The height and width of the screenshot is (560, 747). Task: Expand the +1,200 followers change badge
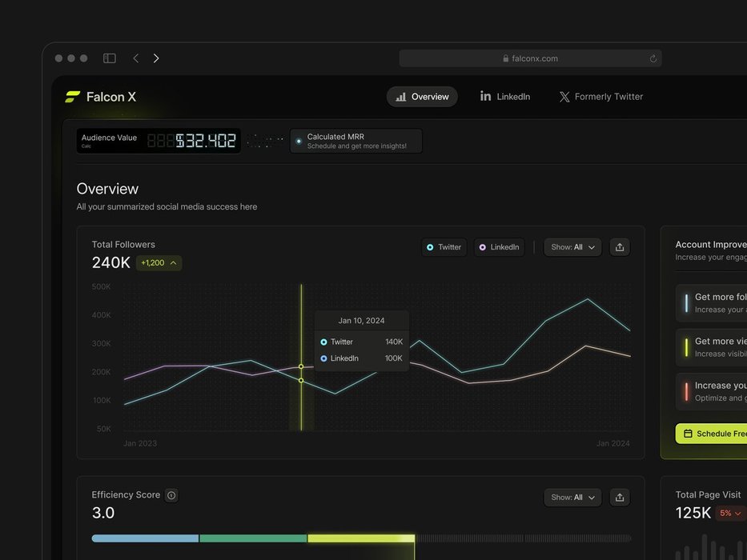coord(159,263)
